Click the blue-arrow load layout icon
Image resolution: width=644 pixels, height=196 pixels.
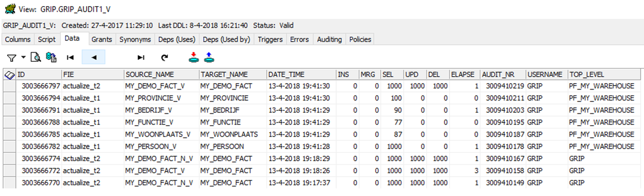click(x=209, y=57)
